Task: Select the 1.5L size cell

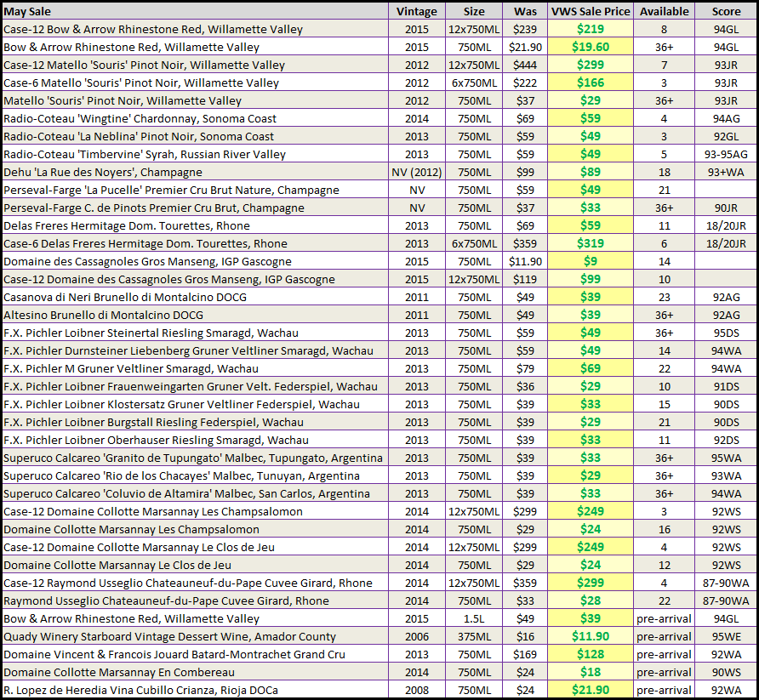Action: pyautogui.click(x=475, y=618)
